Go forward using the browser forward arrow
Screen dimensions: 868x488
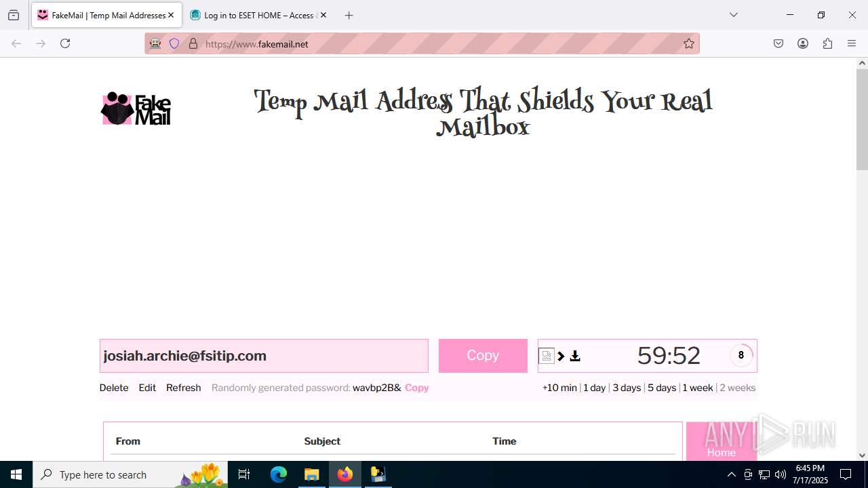(41, 43)
